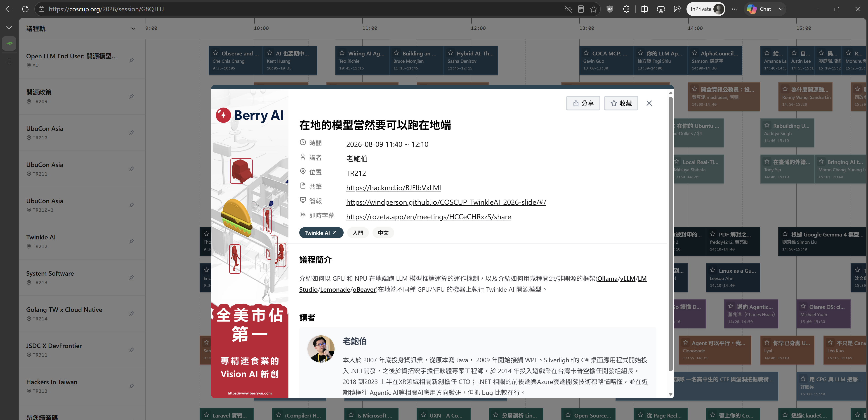Favorite the AlphaCouncil session star

click(x=695, y=53)
